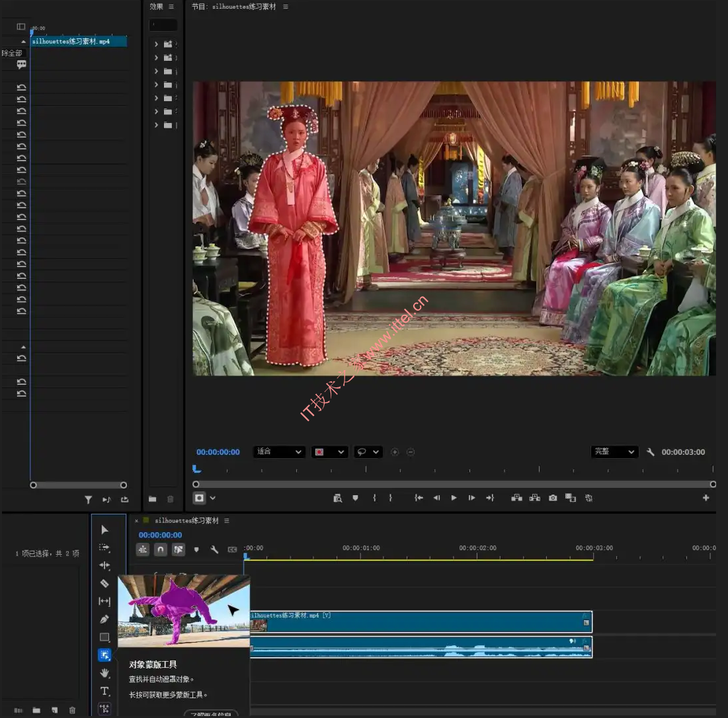Viewport: 728px width, 718px height.
Task: Select the silhouettes练习素材.mp4 video clip on timeline
Action: pos(421,621)
